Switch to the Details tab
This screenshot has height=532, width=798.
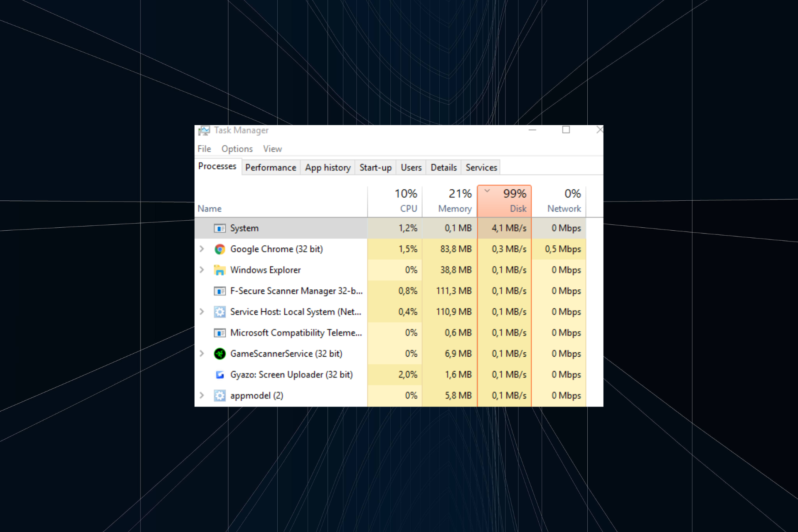tap(443, 167)
